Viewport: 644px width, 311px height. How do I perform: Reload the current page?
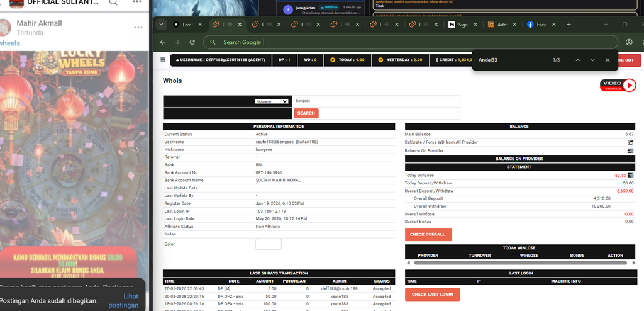click(x=192, y=42)
